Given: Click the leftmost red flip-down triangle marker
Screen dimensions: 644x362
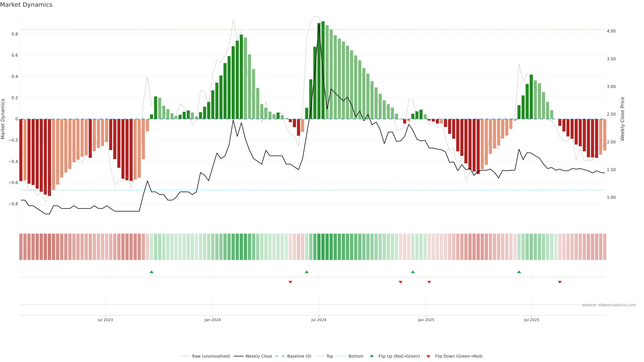Looking at the screenshot, I should [290, 282].
